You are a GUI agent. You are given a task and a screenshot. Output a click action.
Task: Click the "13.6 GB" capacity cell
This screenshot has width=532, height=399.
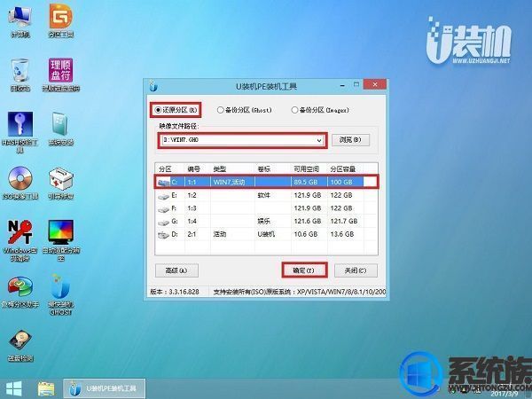tap(342, 234)
